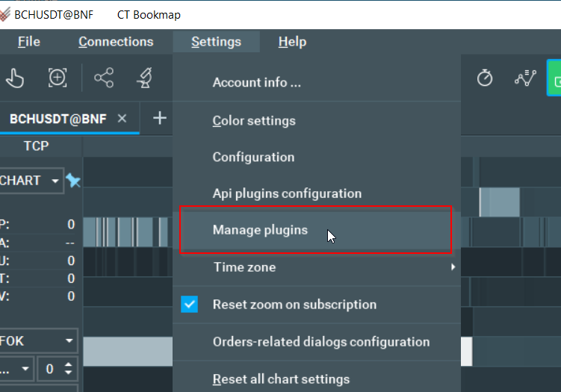
Task: Click Manage plugins menu entry
Action: tap(317, 230)
